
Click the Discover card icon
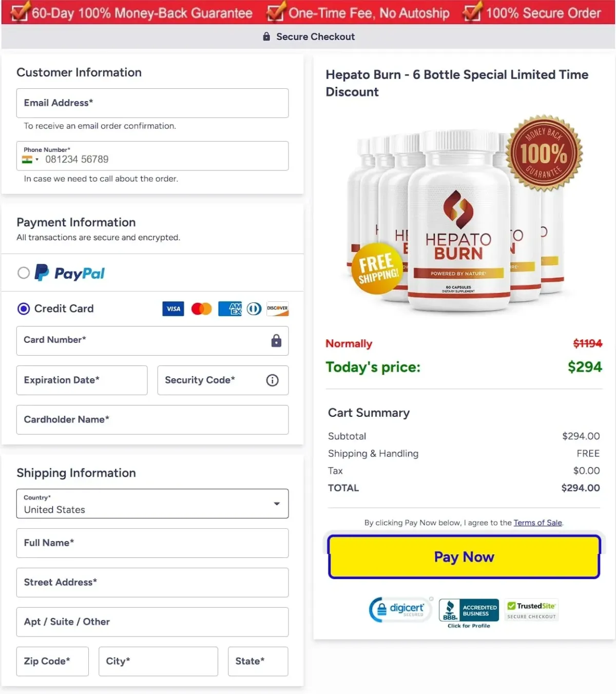pos(277,309)
